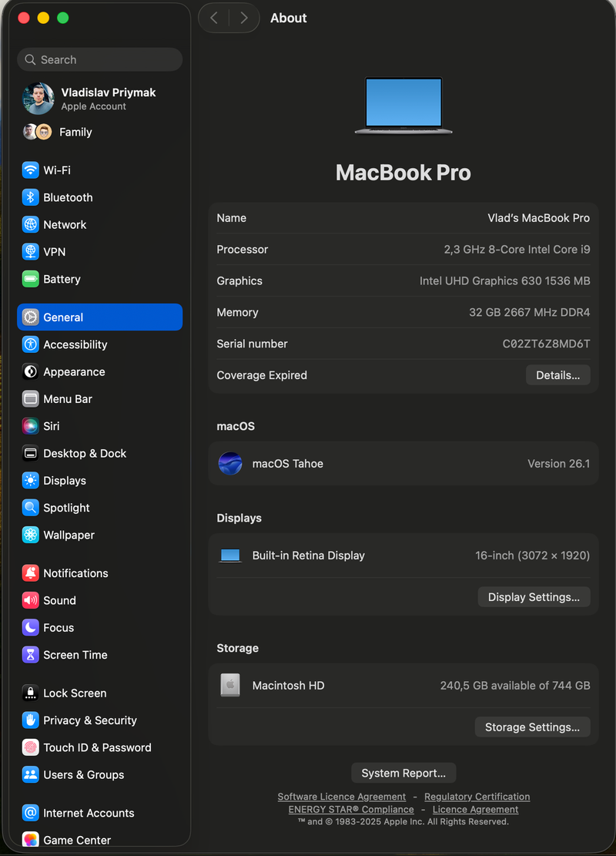Select the Appearance icon
This screenshot has width=616, height=856.
[31, 372]
